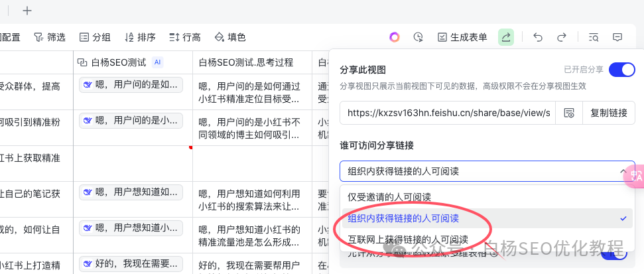Open AI cell 嗯，用户想知道如…

tap(131, 192)
